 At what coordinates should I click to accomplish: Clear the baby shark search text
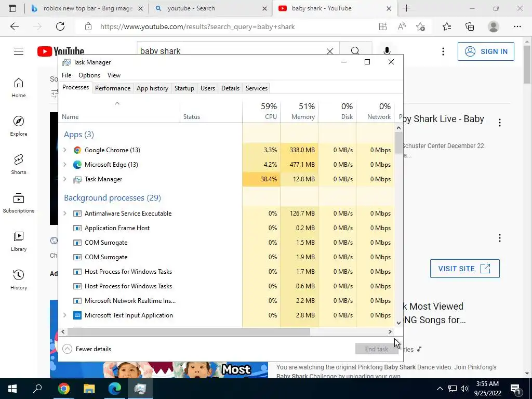click(x=330, y=51)
